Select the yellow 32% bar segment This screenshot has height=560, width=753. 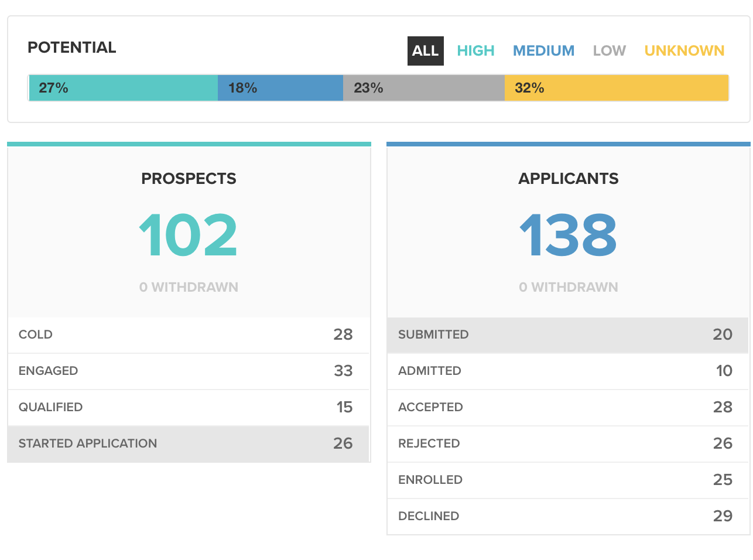[616, 88]
